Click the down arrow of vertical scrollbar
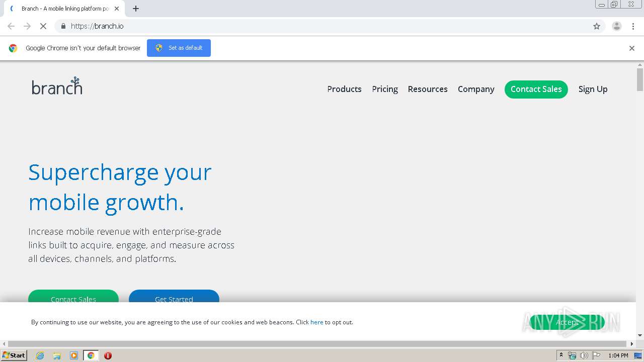644x362 pixels. click(x=640, y=335)
